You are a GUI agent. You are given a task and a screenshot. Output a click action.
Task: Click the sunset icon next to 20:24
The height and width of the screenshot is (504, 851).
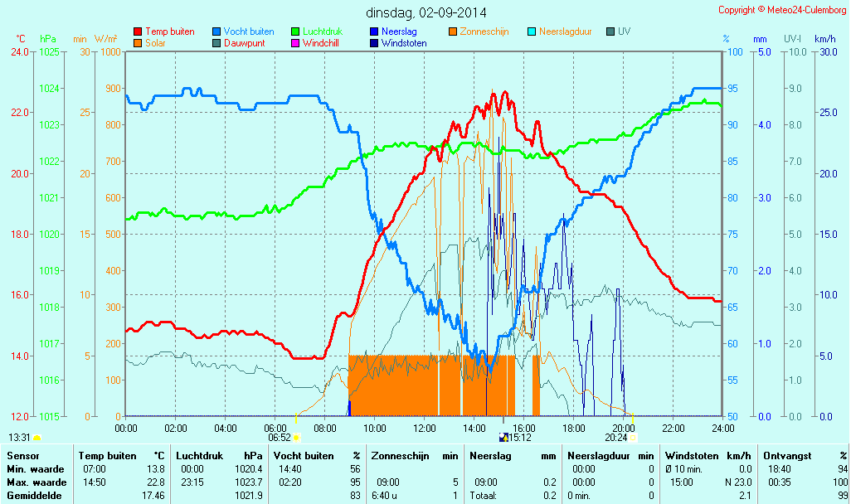[633, 438]
